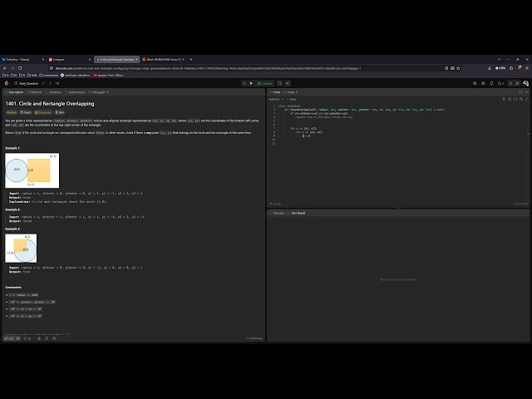Dislike the problem with thumbs down
Viewport: 532px width, 399px height.
tap(18, 338)
